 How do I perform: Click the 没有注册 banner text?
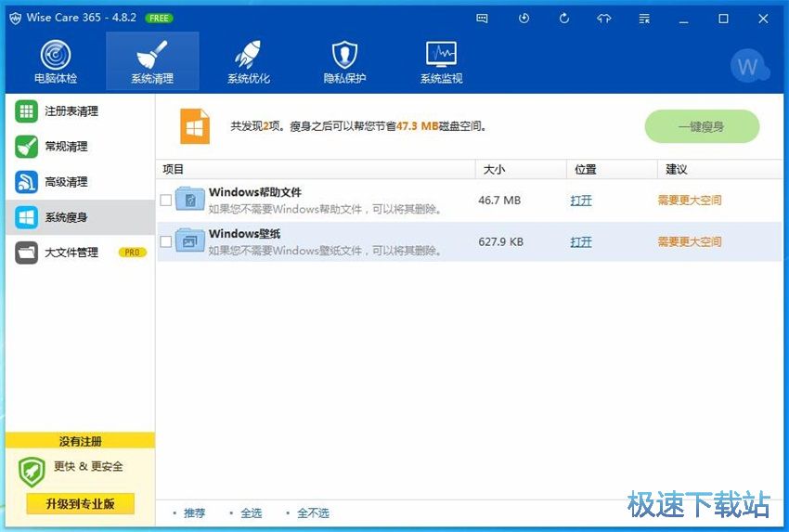(x=81, y=441)
